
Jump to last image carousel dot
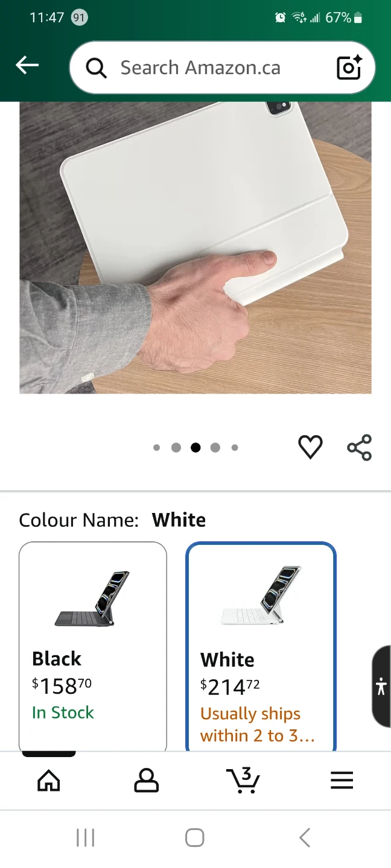235,447
